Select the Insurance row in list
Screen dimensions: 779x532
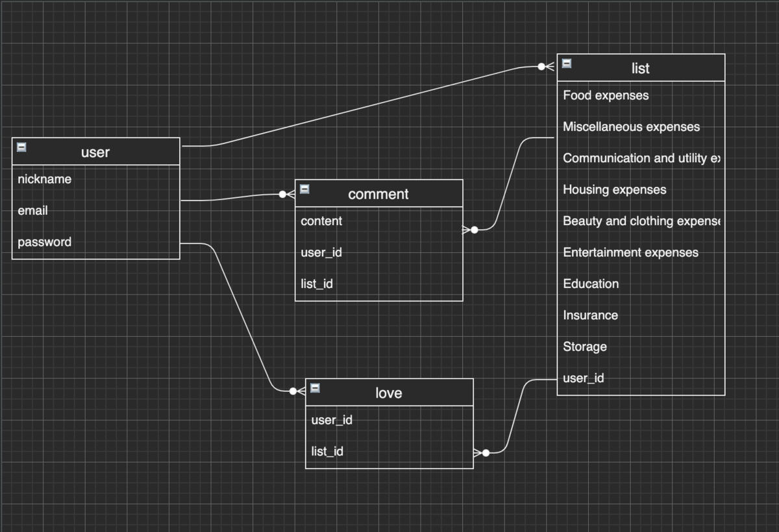641,315
